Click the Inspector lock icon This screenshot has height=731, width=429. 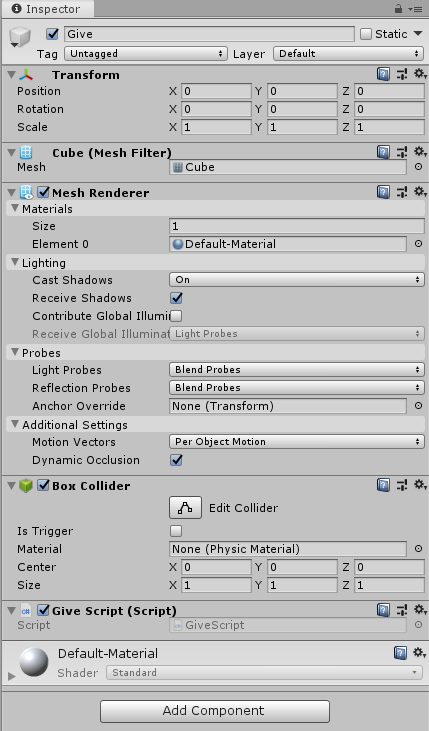pyautogui.click(x=398, y=8)
